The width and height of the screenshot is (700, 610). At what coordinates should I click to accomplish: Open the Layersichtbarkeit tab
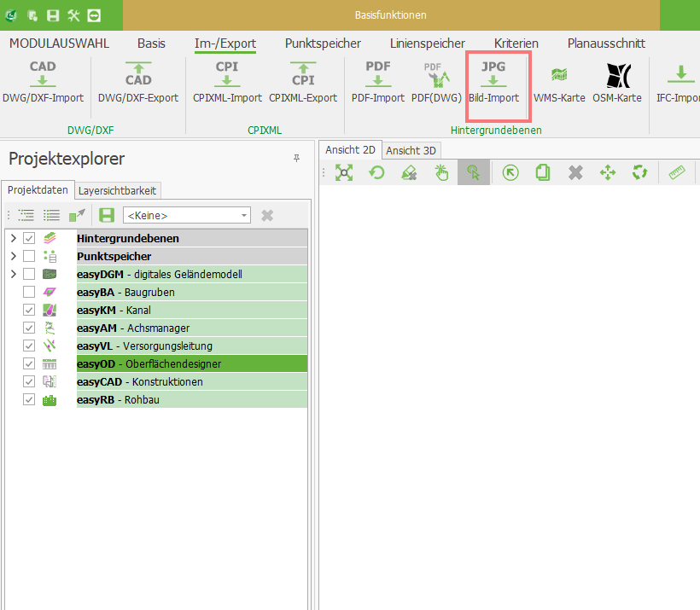pyautogui.click(x=117, y=190)
